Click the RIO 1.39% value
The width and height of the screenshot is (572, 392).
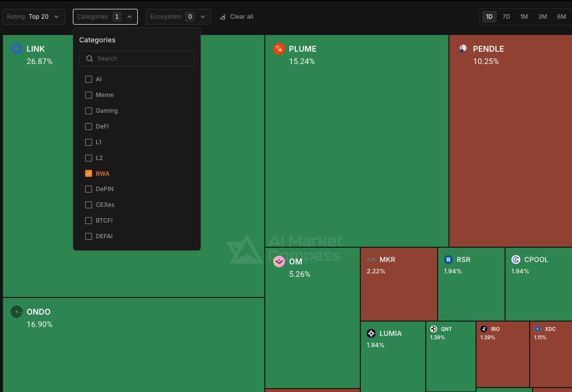click(488, 337)
